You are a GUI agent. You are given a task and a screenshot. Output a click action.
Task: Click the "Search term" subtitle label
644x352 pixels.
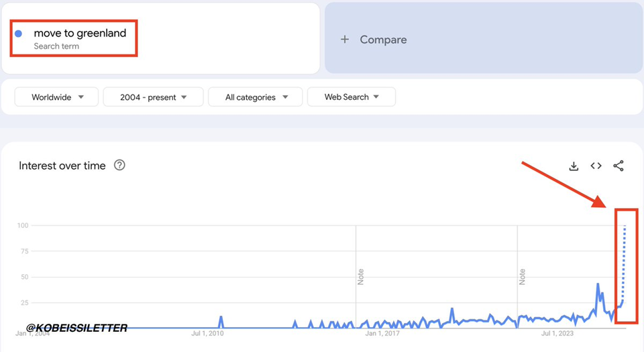coord(56,46)
